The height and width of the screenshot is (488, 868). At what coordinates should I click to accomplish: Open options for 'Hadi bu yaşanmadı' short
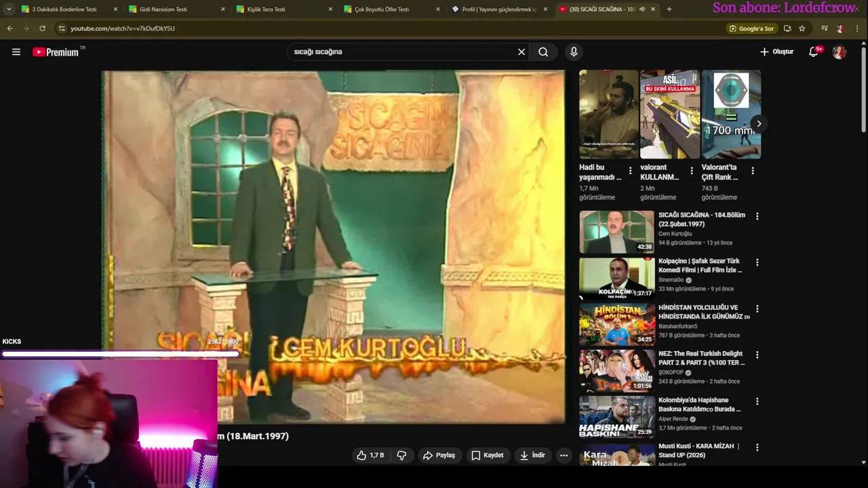630,171
